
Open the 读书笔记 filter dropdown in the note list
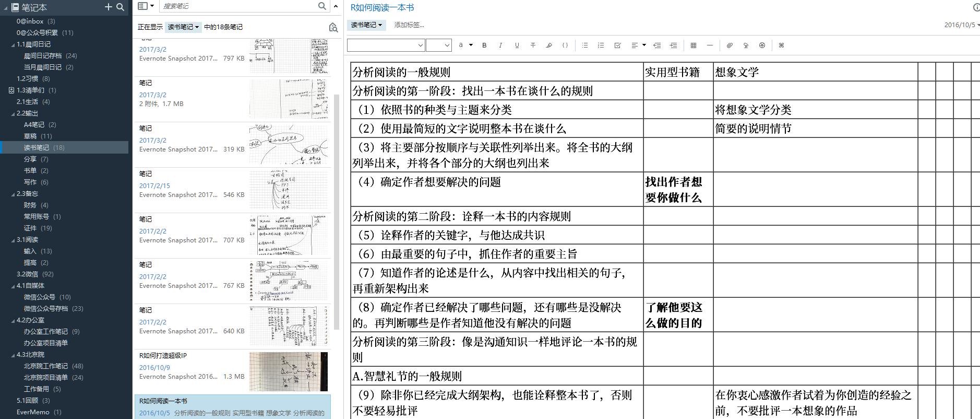183,27
